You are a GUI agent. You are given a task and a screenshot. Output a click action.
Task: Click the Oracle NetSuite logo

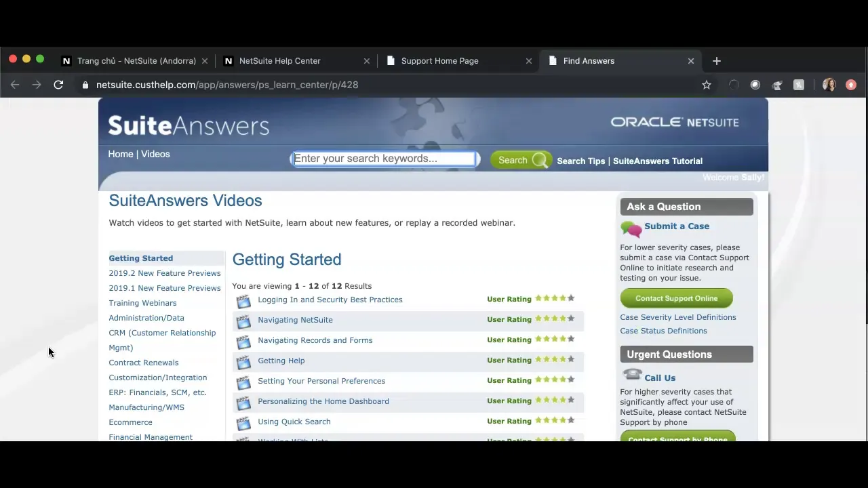click(675, 122)
